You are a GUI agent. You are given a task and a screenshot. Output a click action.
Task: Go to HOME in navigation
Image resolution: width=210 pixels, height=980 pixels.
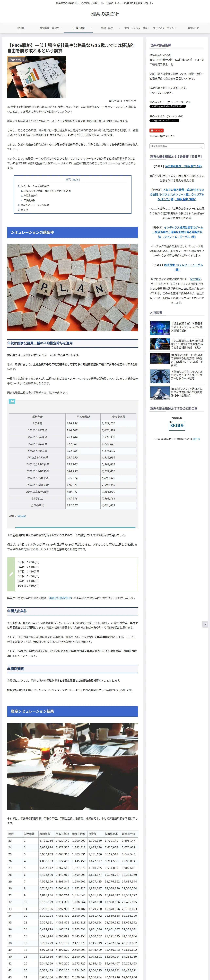21,28
